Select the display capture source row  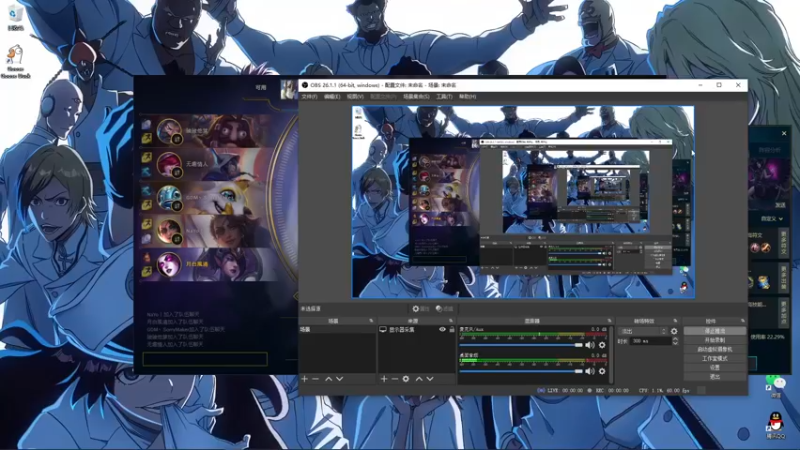[416, 330]
